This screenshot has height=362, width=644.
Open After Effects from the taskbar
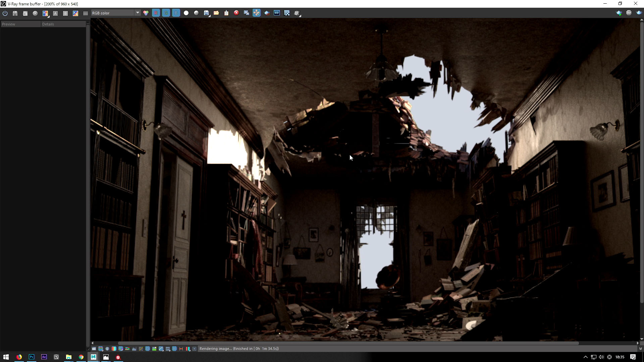pos(44,357)
